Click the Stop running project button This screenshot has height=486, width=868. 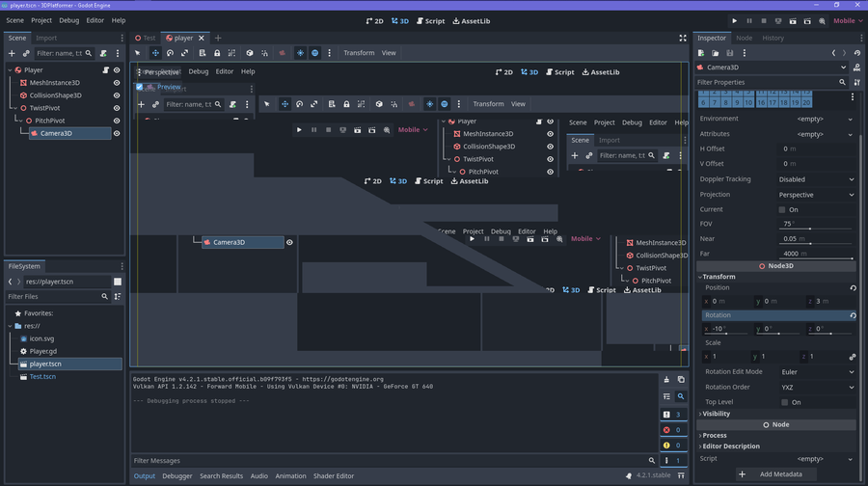click(764, 21)
